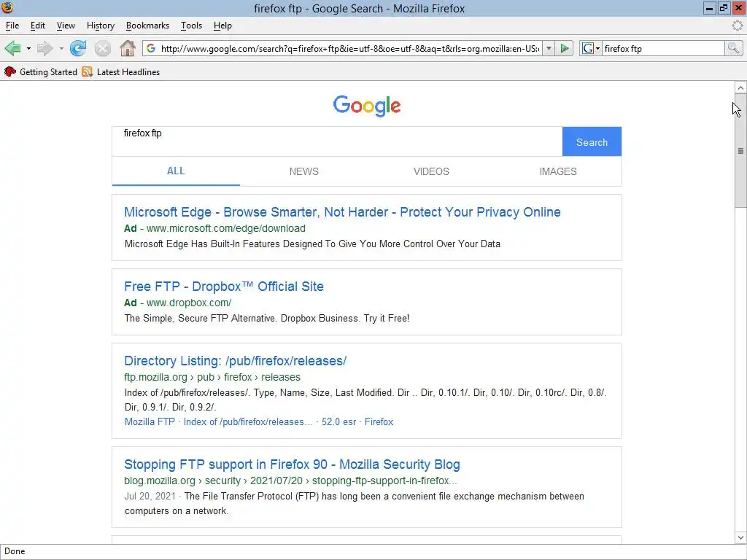Reload the current page

(x=78, y=48)
